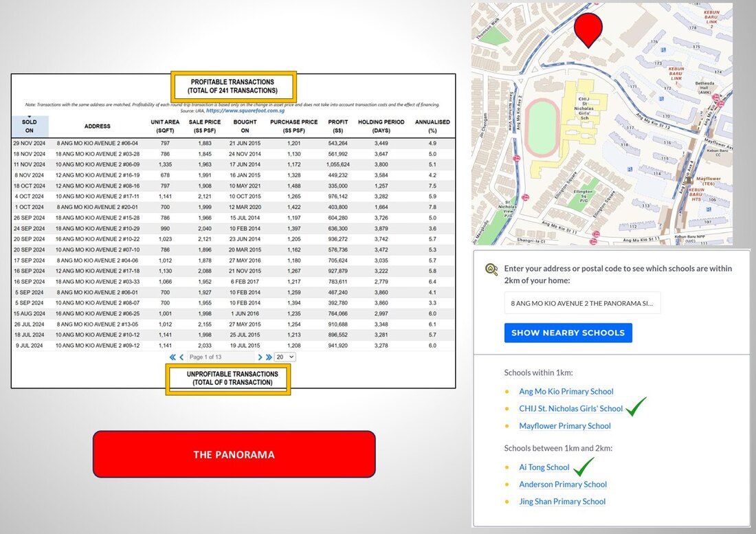Viewport: 756px width, 534px height.
Task: Select row sold 9 JUL 2024
Action: pyautogui.click(x=234, y=346)
